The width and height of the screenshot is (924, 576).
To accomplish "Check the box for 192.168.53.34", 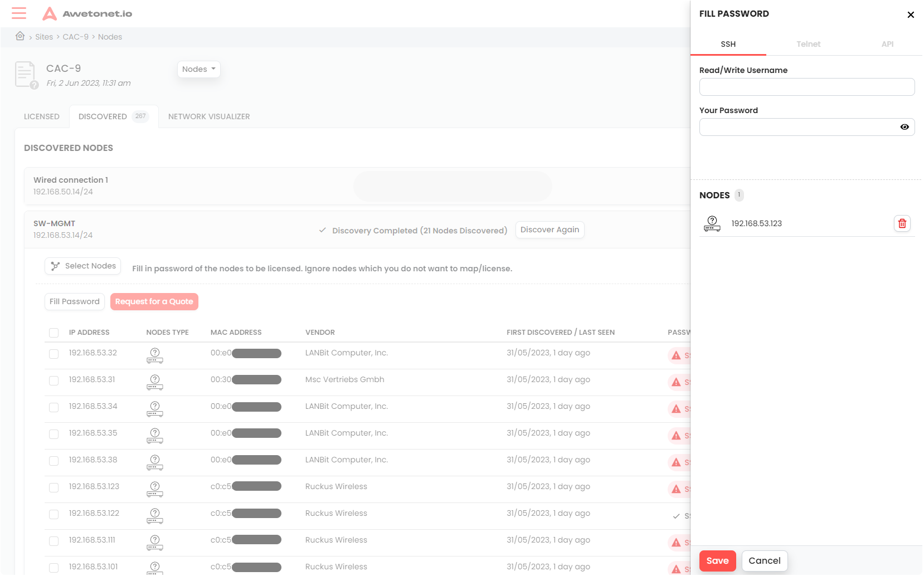I will 54,407.
